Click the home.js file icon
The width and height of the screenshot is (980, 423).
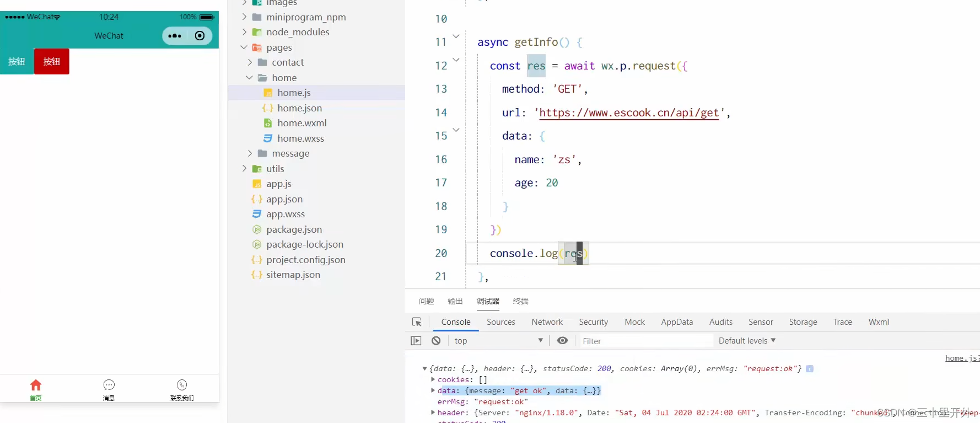(268, 93)
